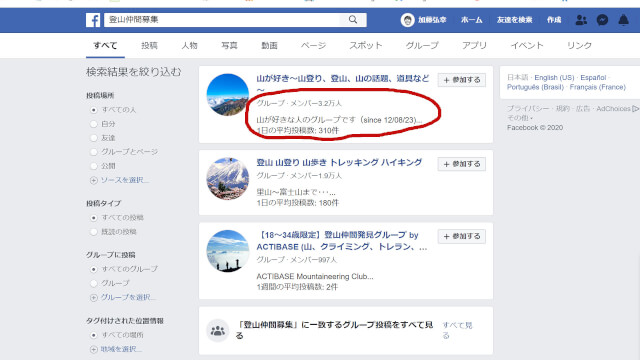Switch to the 人物 tab
Viewport: 640px width, 360px height.
point(189,45)
